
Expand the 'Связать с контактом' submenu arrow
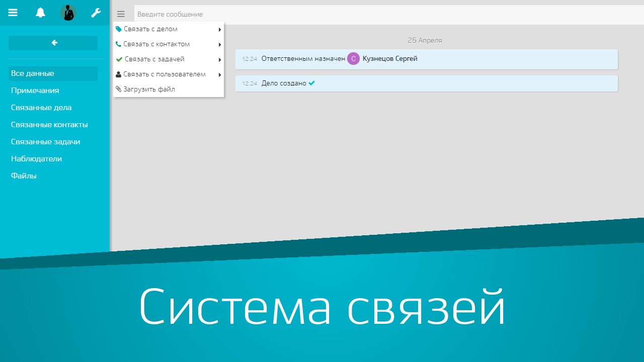coord(219,44)
